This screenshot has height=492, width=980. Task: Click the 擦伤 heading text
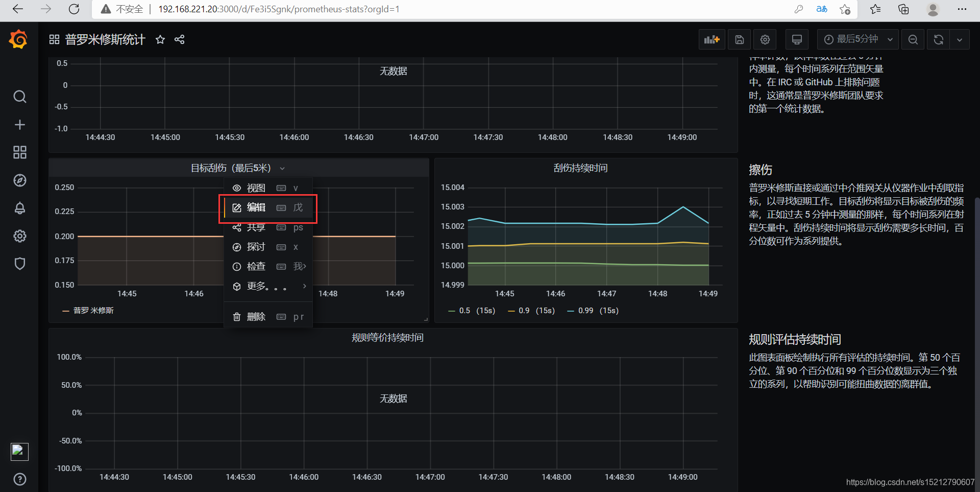(761, 170)
